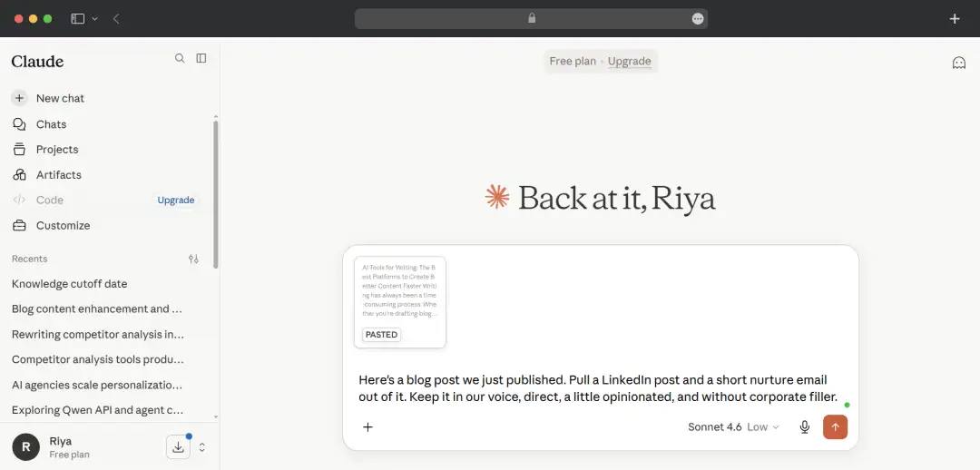Toggle incognito chat ghost icon
The width and height of the screenshot is (980, 470).
[959, 63]
